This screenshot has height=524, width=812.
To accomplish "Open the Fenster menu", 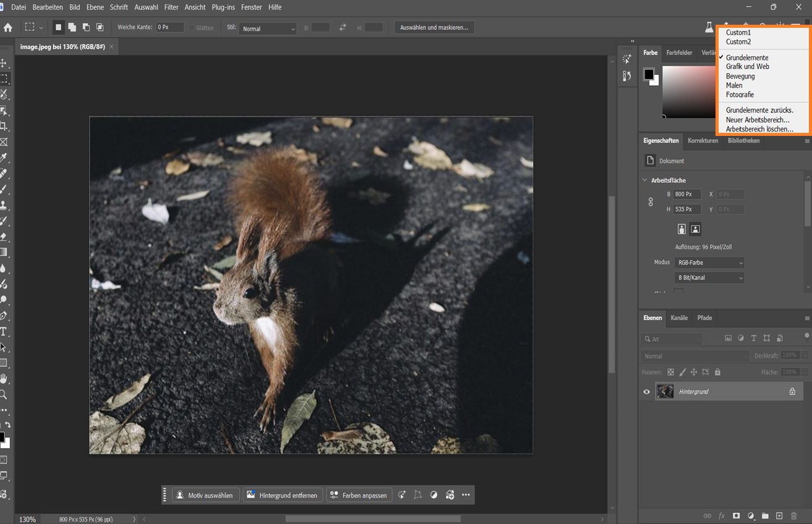I will point(251,7).
